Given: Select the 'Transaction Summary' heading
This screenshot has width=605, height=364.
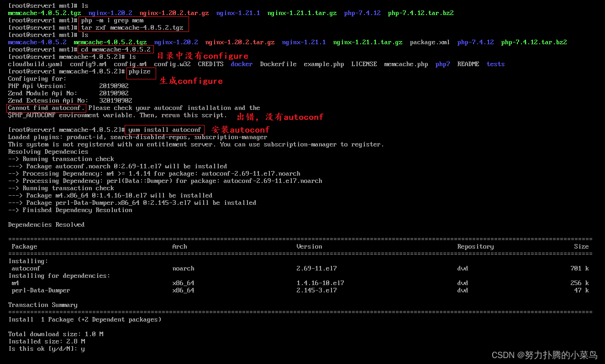Looking at the screenshot, I should point(42,305).
